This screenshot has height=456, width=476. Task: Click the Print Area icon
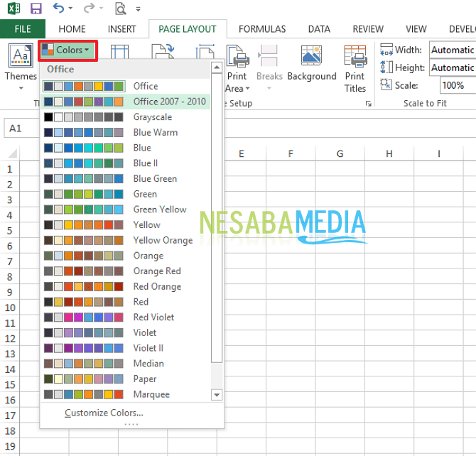click(238, 56)
